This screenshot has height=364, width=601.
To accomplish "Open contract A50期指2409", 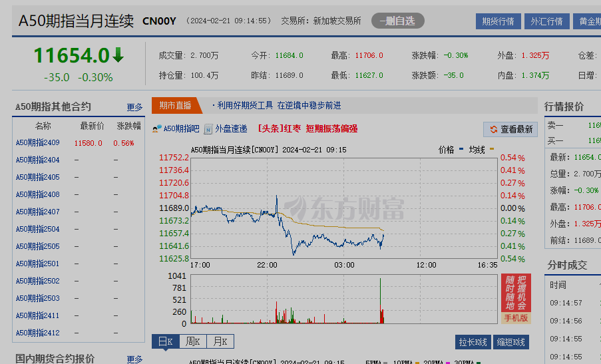I will 37,142.
